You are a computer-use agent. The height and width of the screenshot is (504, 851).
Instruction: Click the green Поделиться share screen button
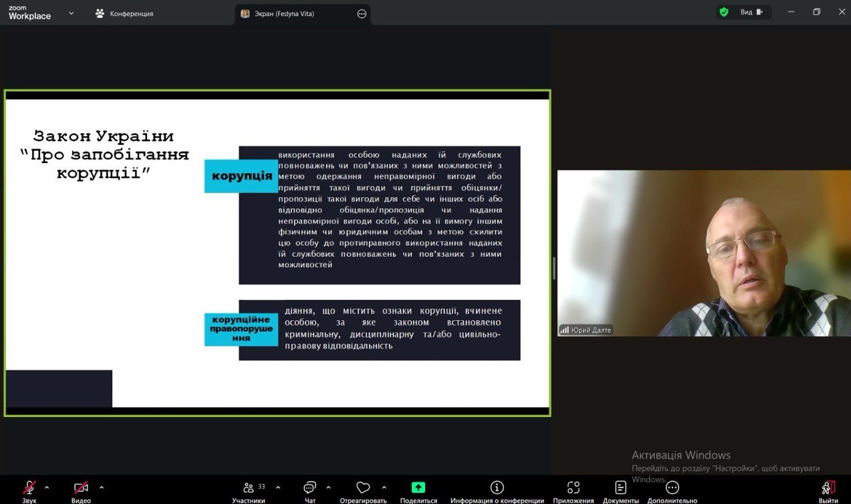coord(418,488)
